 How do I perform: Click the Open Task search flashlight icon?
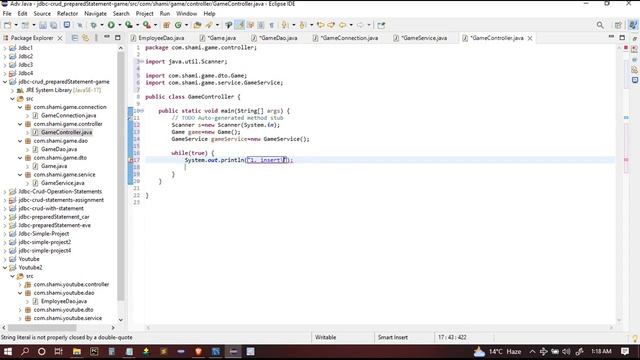[209, 25]
